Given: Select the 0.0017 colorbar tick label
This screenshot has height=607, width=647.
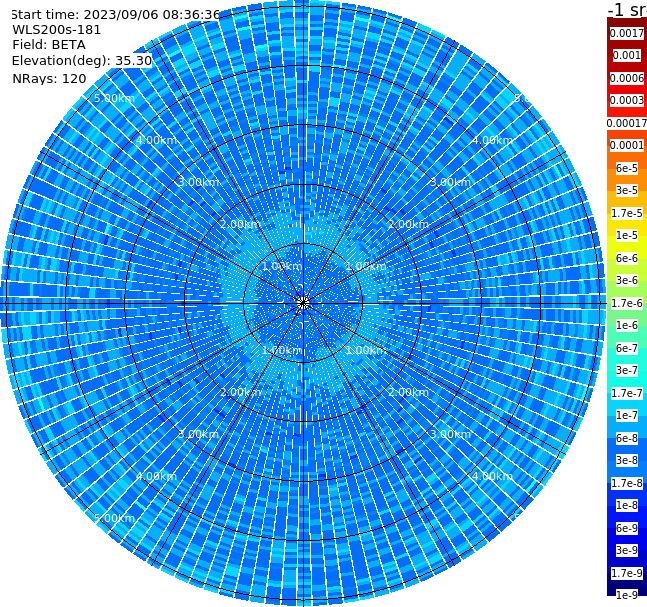Looking at the screenshot, I should click(x=627, y=33).
